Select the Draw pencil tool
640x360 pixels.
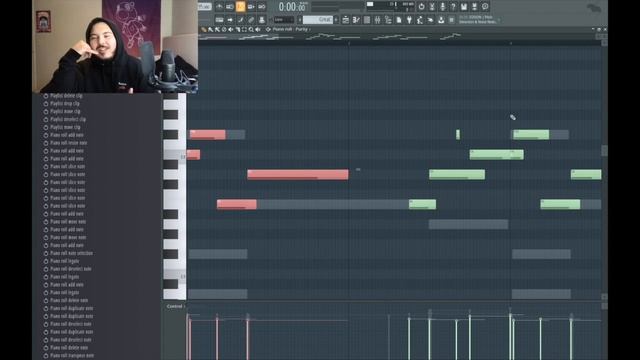(x=204, y=29)
